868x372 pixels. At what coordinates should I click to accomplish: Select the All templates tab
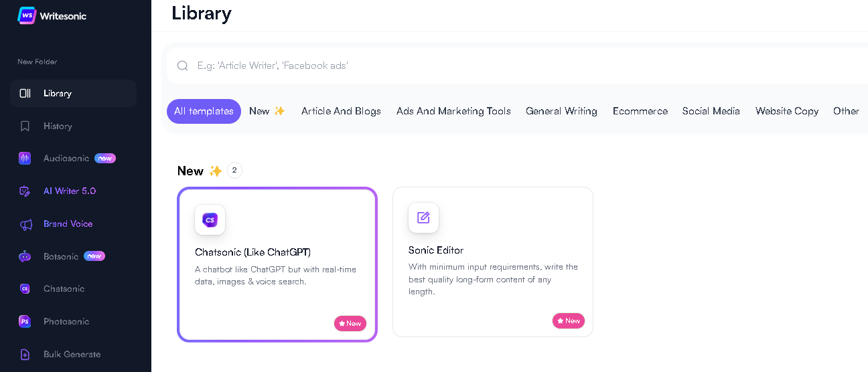pyautogui.click(x=204, y=111)
